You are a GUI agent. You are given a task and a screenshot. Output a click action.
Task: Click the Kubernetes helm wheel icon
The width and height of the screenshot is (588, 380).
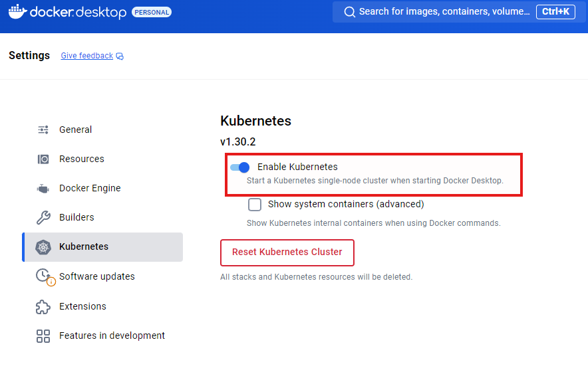pos(43,247)
